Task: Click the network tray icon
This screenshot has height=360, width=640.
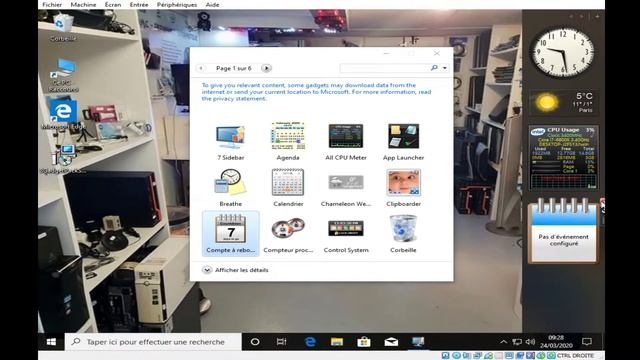Action: tap(517, 342)
